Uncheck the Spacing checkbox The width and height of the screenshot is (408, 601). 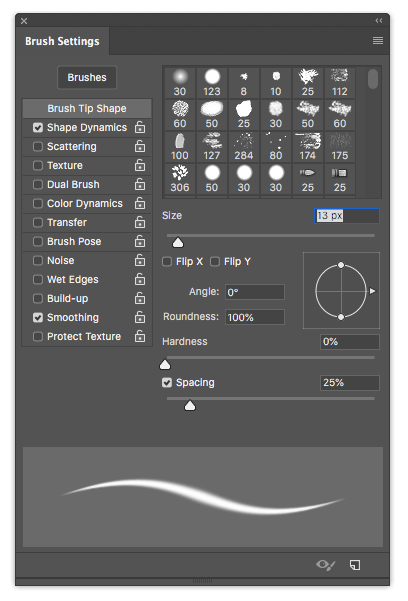pyautogui.click(x=167, y=383)
